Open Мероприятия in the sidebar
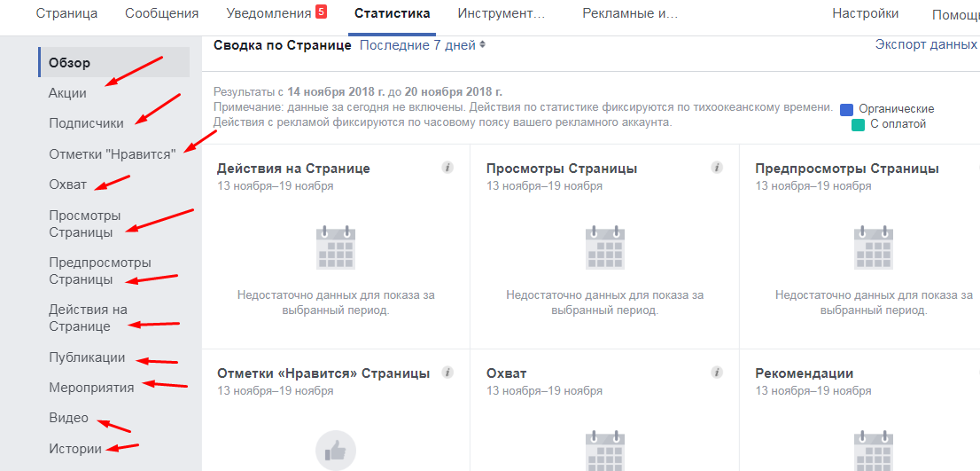This screenshot has width=980, height=471. (91, 388)
